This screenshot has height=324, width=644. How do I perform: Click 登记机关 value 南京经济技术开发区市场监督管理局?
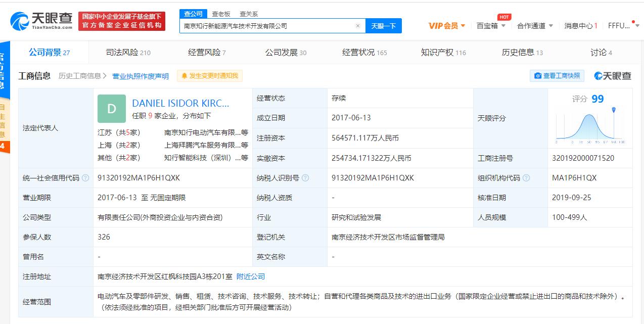tap(388, 237)
